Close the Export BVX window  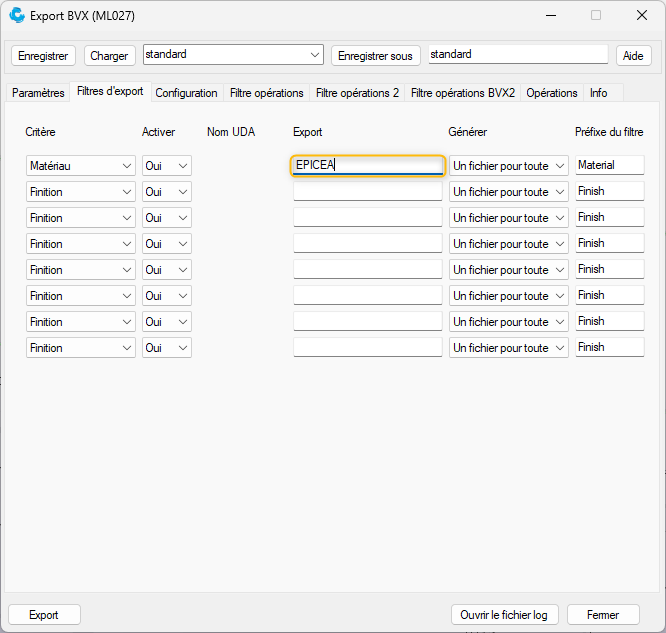(642, 16)
